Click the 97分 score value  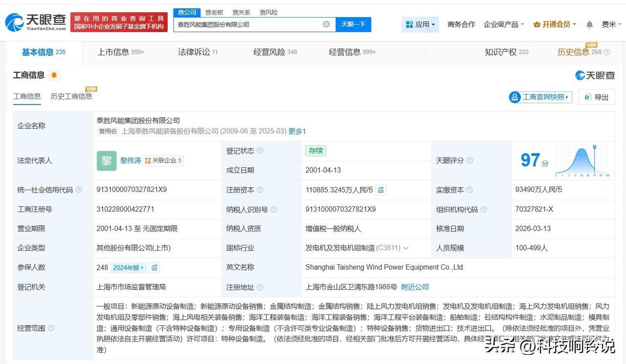click(x=535, y=160)
